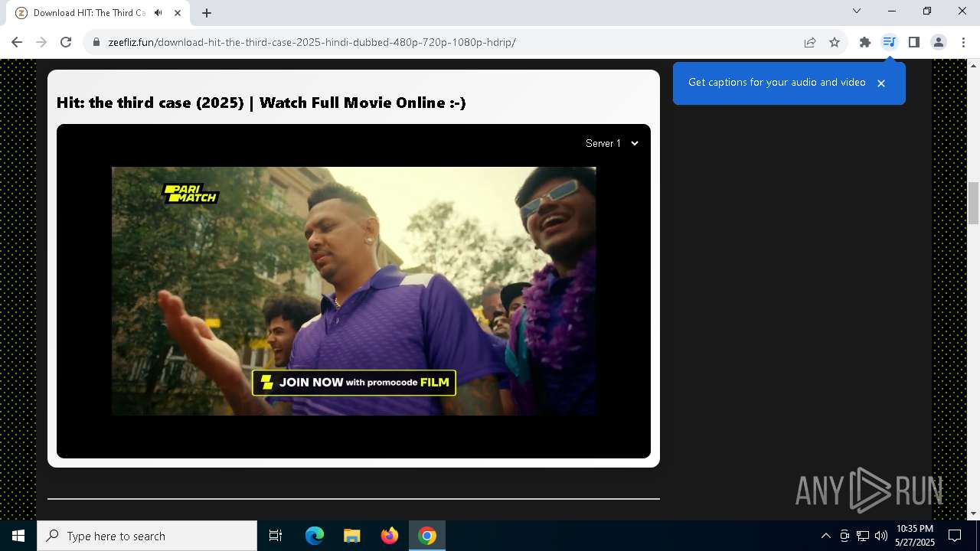
Task: Restore down the Chrome window
Action: pos(927,11)
